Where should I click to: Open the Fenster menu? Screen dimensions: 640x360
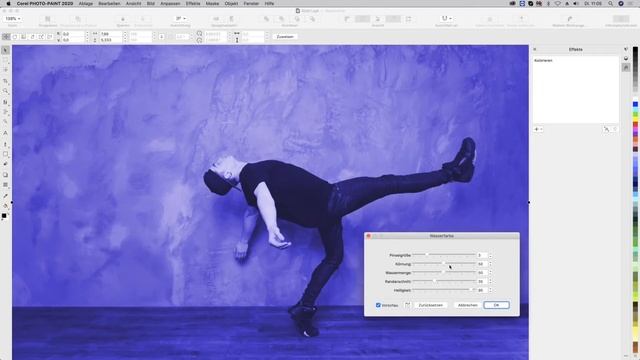point(251,3)
